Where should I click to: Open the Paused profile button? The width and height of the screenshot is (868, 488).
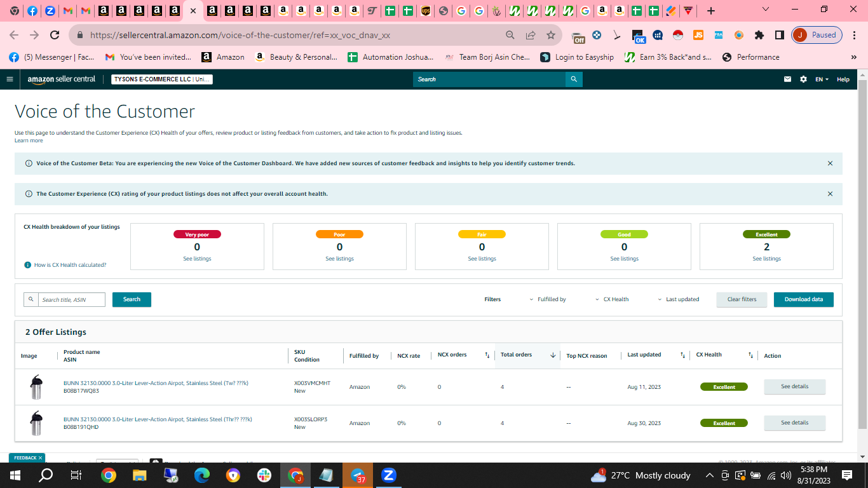tap(817, 35)
